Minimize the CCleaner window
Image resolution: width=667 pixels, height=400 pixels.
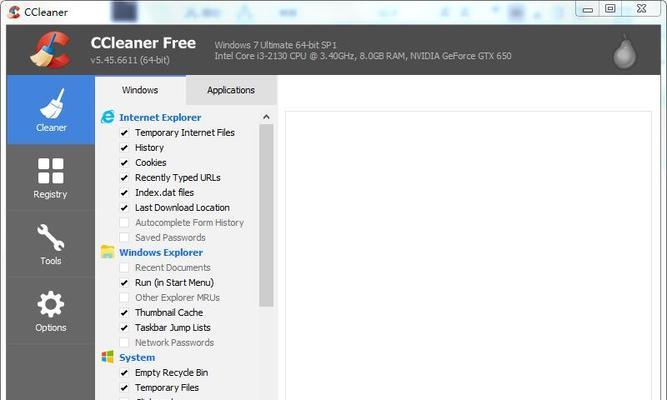coord(588,9)
